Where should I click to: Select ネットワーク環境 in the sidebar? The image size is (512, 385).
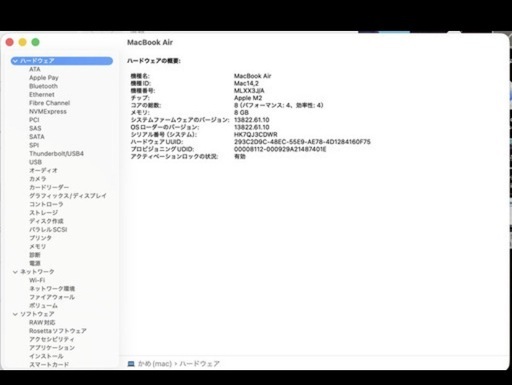coord(52,289)
